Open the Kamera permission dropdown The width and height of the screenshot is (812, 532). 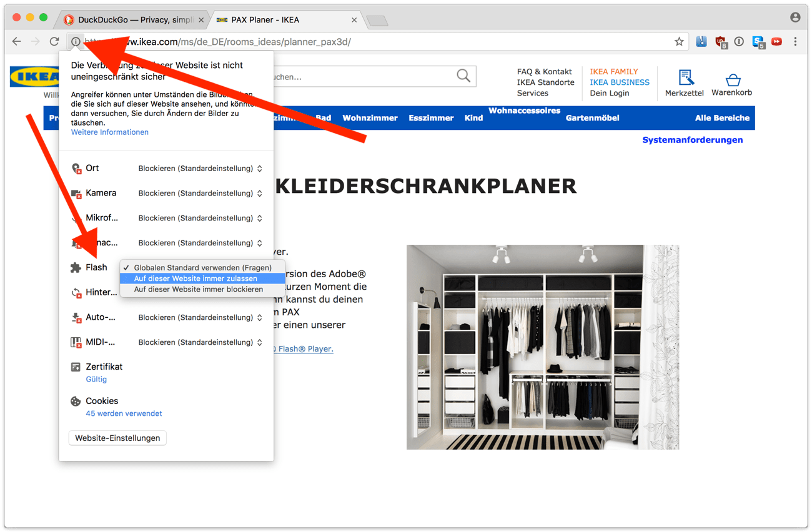(200, 194)
